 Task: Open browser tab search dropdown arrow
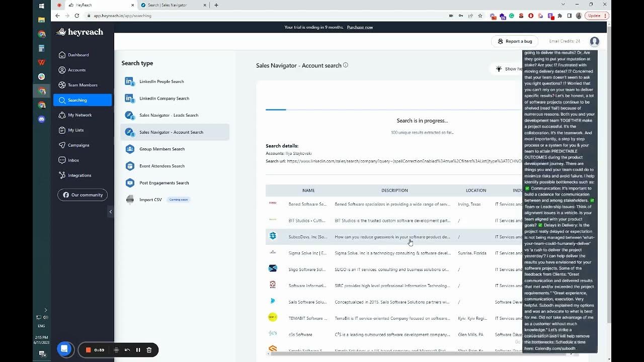pos(563,5)
